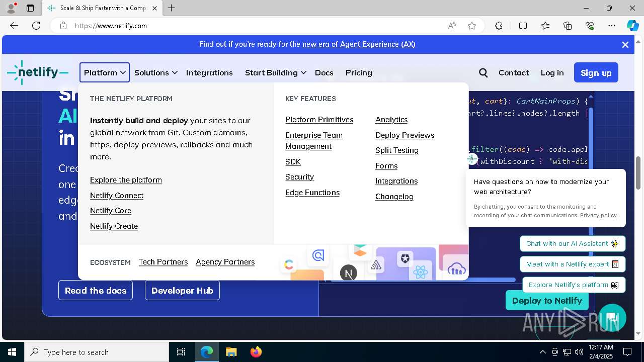Viewport: 644px width, 362px height.
Task: Open Platform Primitives link
Action: click(x=319, y=120)
